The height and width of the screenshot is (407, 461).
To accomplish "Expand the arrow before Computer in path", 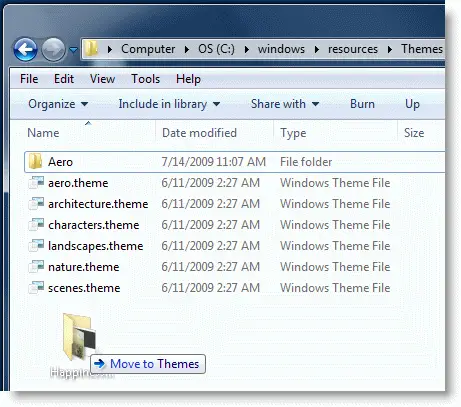I will (x=110, y=49).
